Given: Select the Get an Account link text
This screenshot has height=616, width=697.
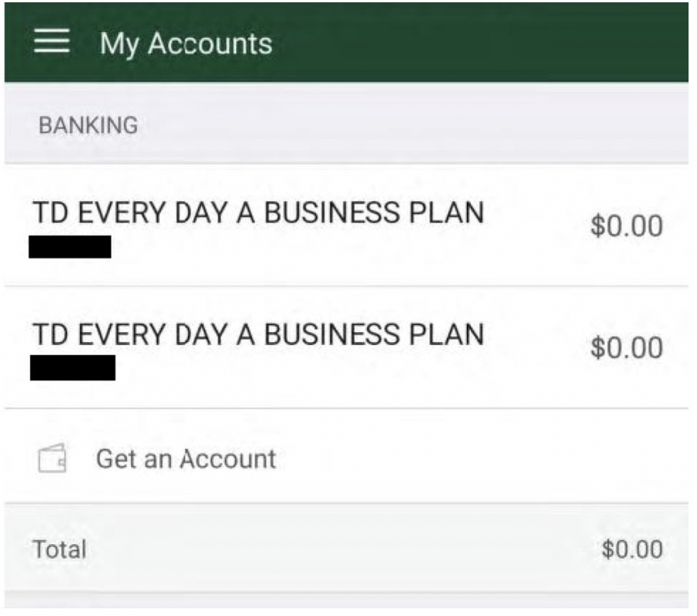Looking at the screenshot, I should pos(186,459).
